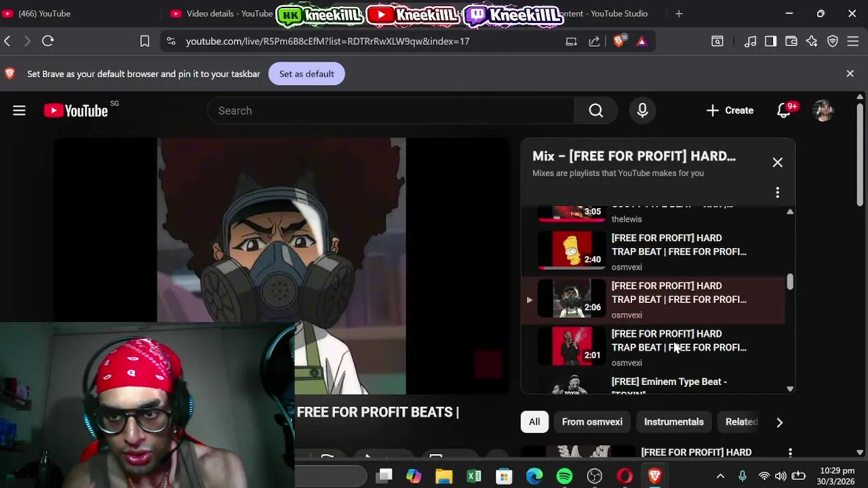
Task: Open the YouTube hamburger guide menu
Action: pos(19,110)
